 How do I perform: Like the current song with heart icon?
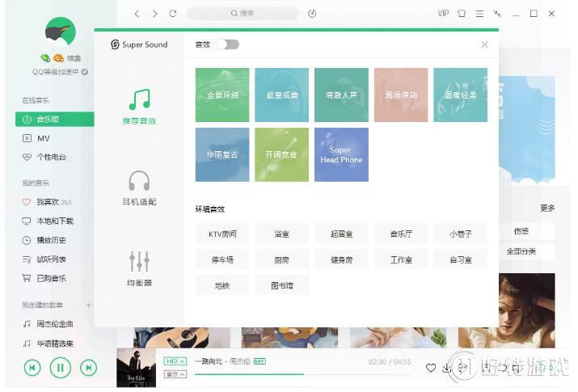tap(431, 368)
